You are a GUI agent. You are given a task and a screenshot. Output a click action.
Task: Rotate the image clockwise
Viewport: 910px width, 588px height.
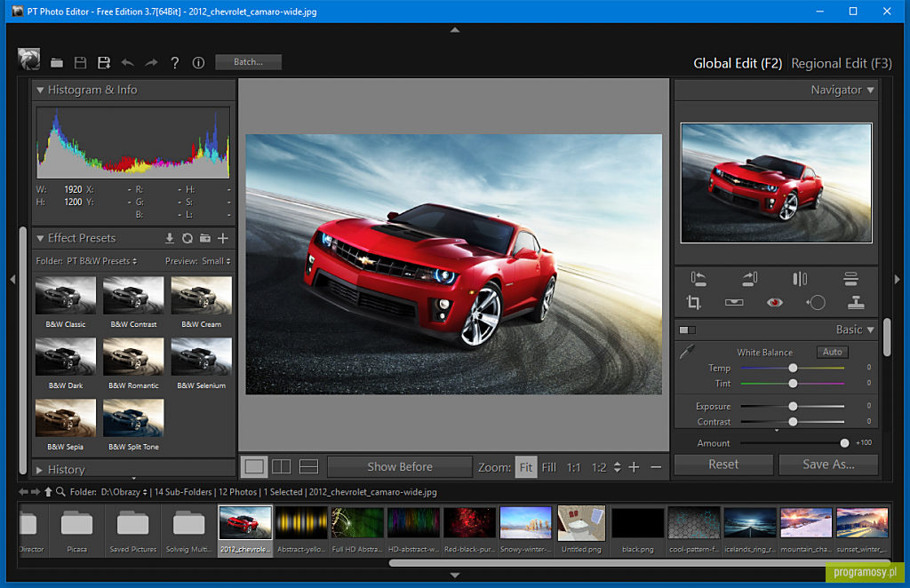coord(749,279)
